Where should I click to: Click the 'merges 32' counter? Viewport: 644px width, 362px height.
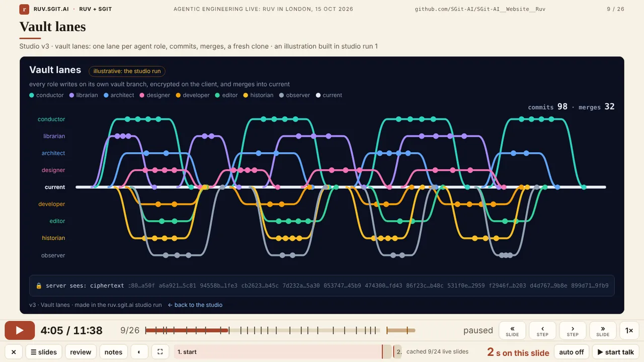coord(597,107)
